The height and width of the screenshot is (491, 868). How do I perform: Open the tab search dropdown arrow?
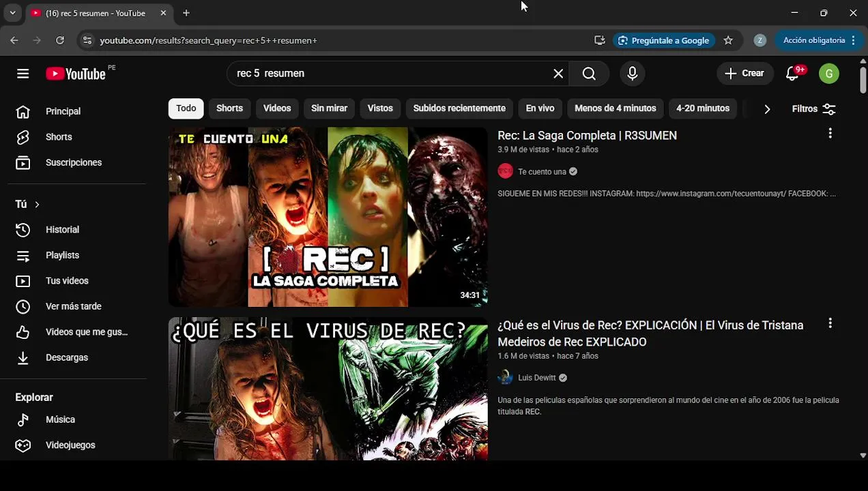point(12,13)
